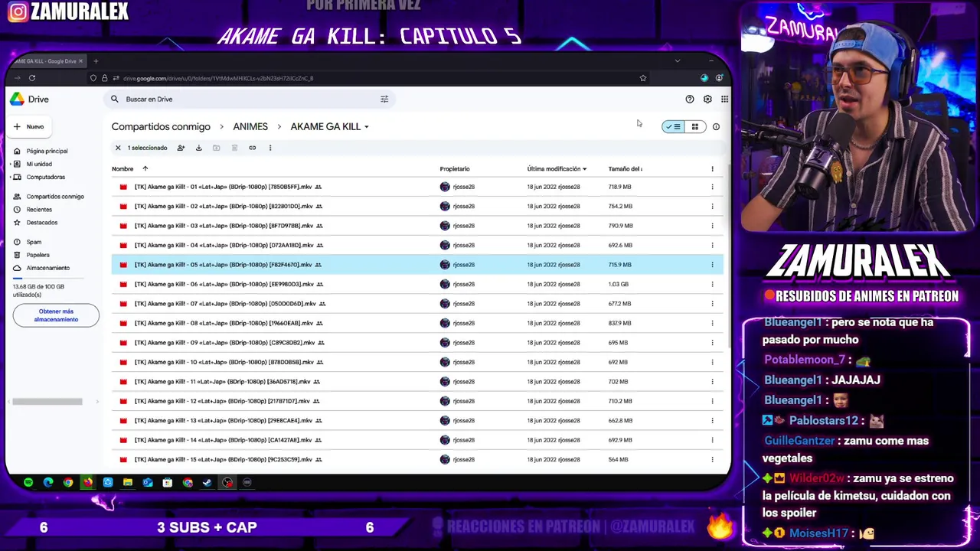Open File Explorer from the taskbar
The width and height of the screenshot is (980, 551).
click(x=128, y=482)
